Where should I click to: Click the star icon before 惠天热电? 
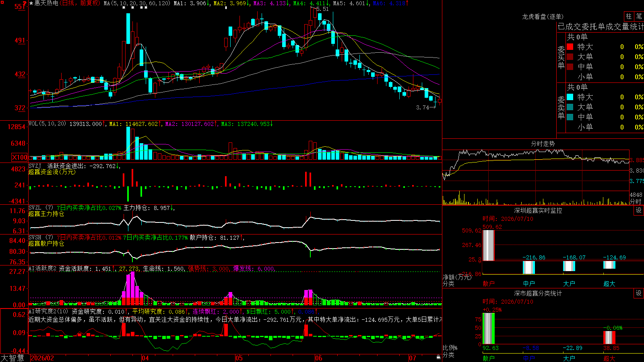click(x=31, y=3)
